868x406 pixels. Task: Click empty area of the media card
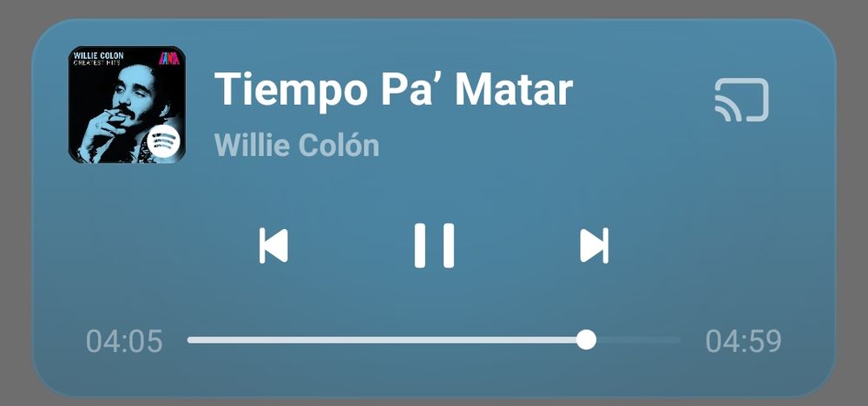(x=720, y=221)
